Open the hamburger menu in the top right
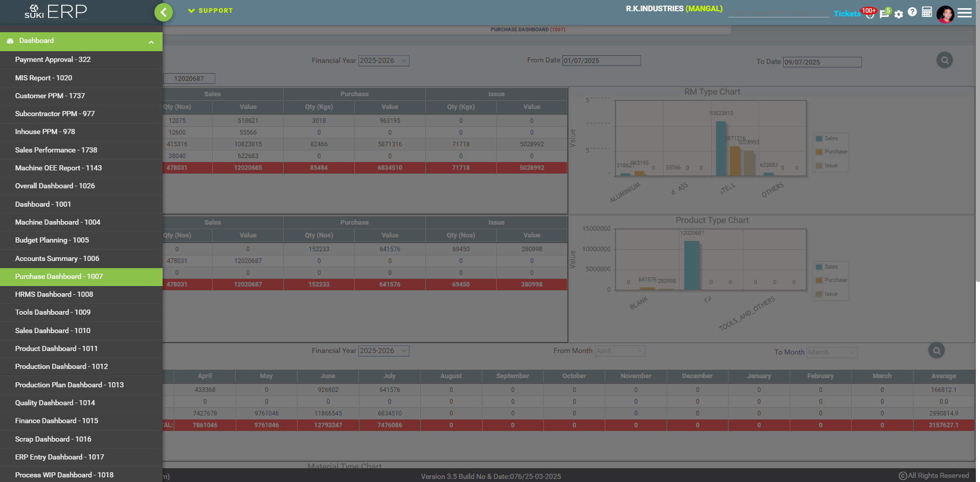Viewport: 980px width, 482px height. pyautogui.click(x=964, y=13)
